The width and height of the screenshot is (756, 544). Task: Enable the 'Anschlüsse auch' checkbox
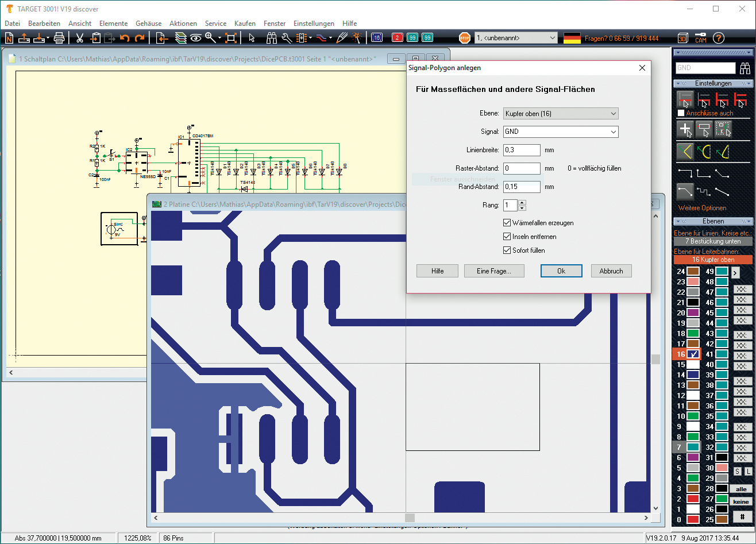[681, 113]
